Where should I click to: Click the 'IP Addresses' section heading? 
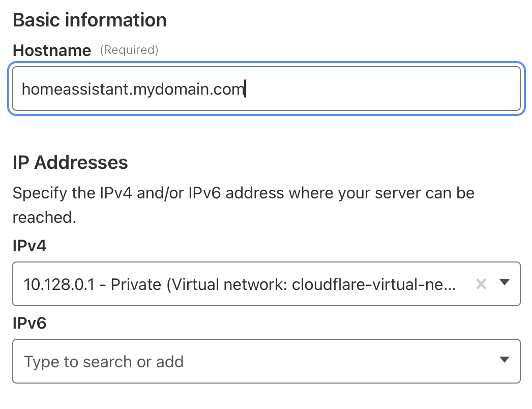click(70, 163)
